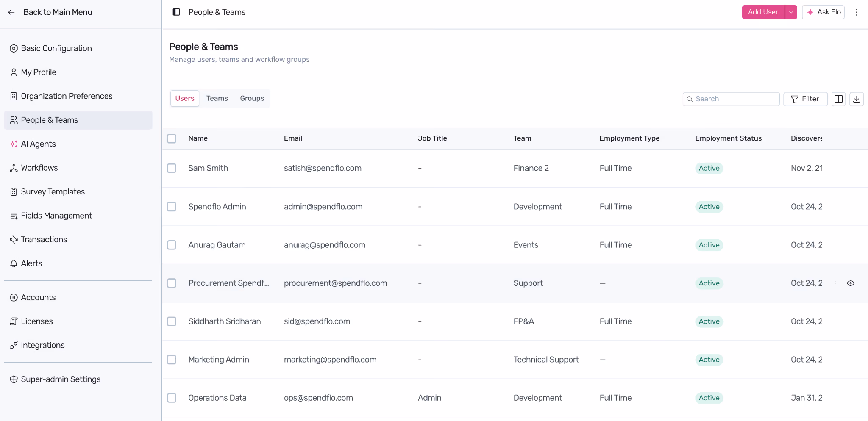The image size is (868, 421).
Task: Expand the Add User dropdown arrow
Action: tap(791, 12)
